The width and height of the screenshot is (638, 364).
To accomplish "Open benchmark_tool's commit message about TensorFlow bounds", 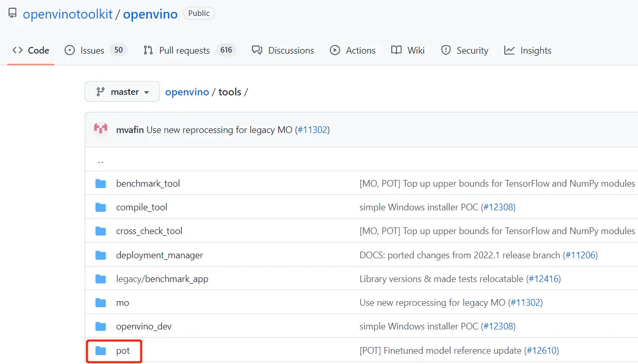I will pos(497,184).
